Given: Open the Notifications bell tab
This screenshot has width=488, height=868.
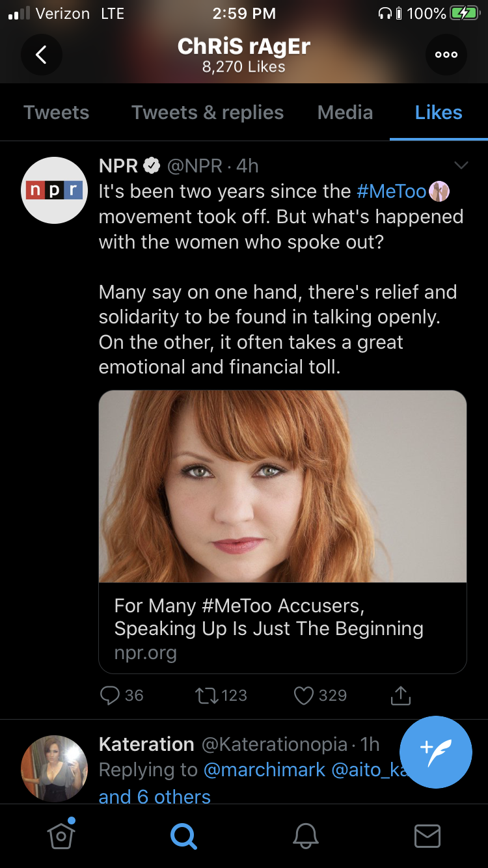Looking at the screenshot, I should coord(305,835).
